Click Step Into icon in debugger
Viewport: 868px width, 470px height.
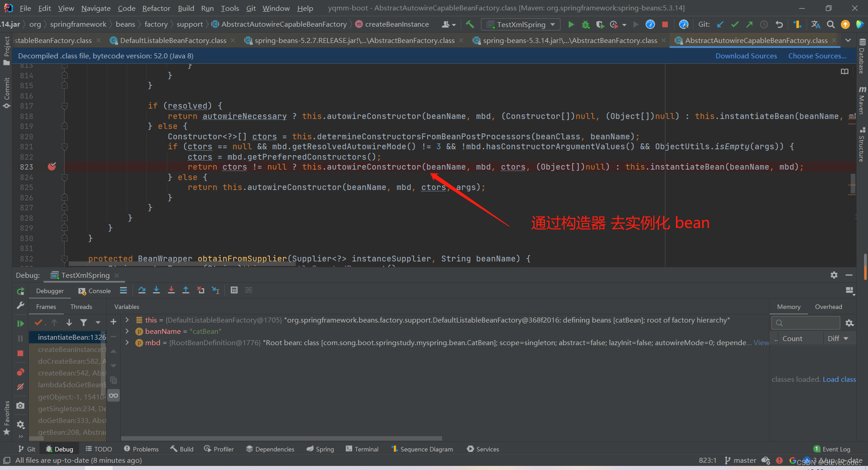click(156, 290)
